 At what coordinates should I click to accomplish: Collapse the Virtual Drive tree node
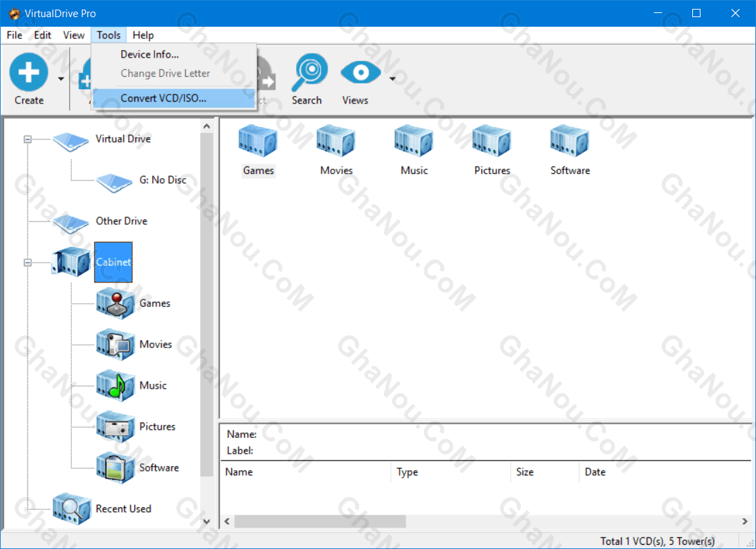(x=27, y=139)
